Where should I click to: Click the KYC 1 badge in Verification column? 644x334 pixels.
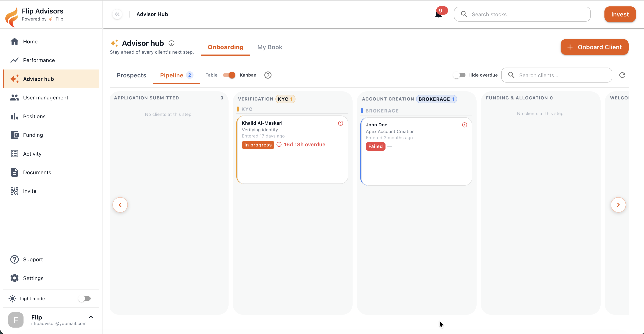tap(285, 99)
